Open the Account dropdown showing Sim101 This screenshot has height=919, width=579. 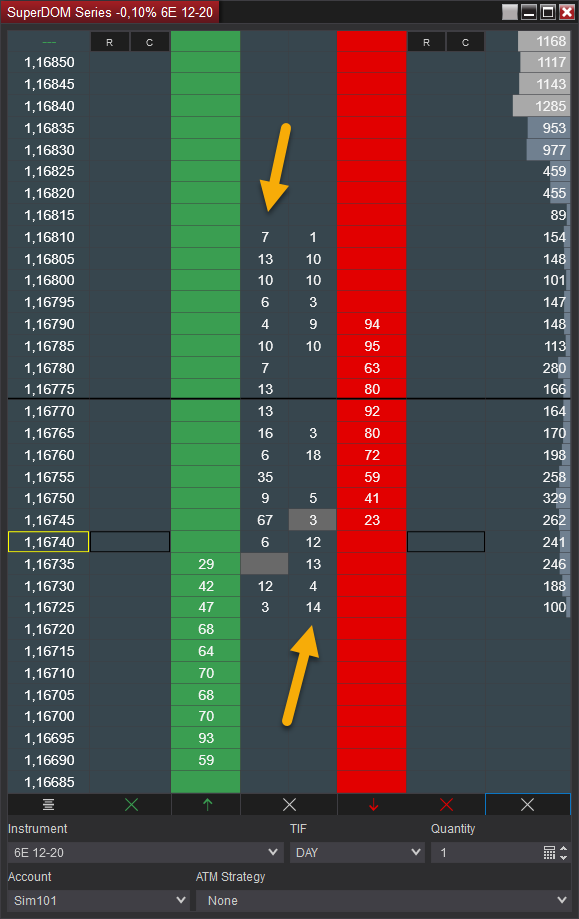point(98,900)
